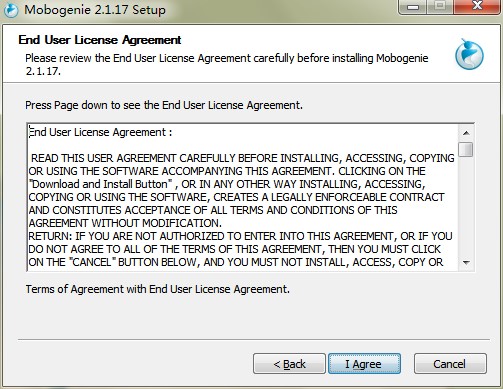Go back with the < Back button
The width and height of the screenshot is (503, 389).
click(x=289, y=364)
